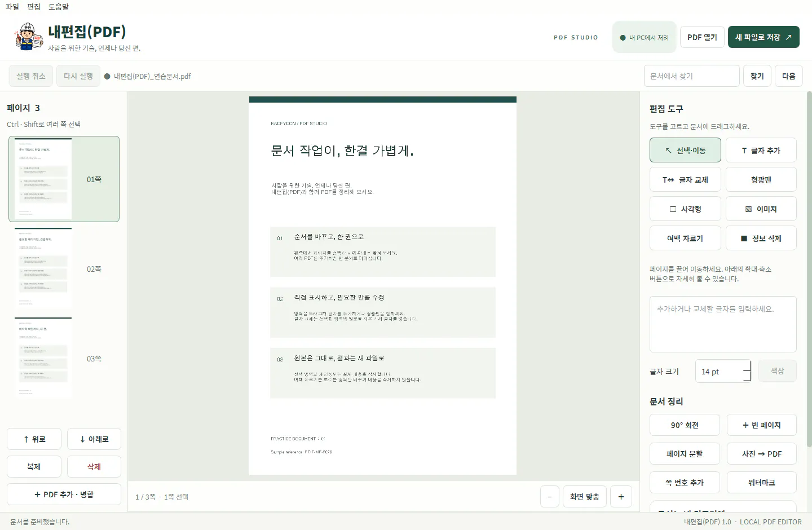Select the 정보 삭제 redaction tool
This screenshot has height=530, width=812.
pos(761,238)
